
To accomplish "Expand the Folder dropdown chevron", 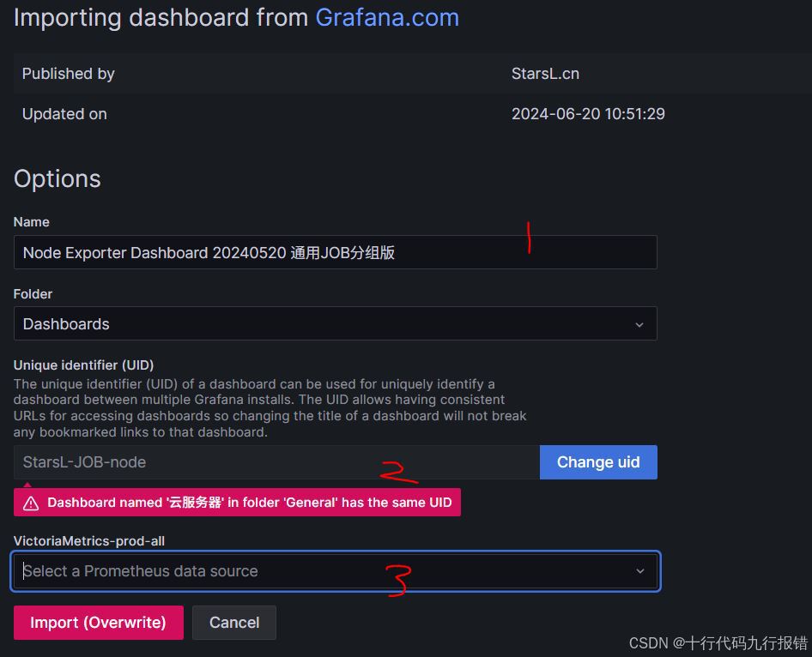I will [639, 325].
